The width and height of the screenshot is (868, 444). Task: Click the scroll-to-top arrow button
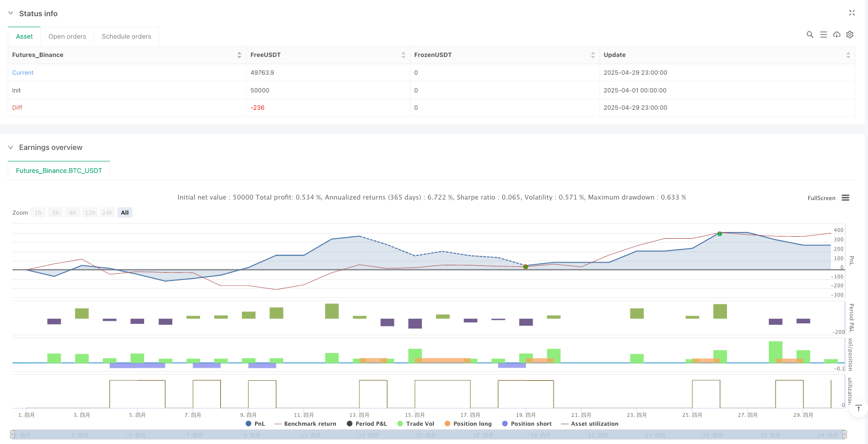click(x=858, y=408)
